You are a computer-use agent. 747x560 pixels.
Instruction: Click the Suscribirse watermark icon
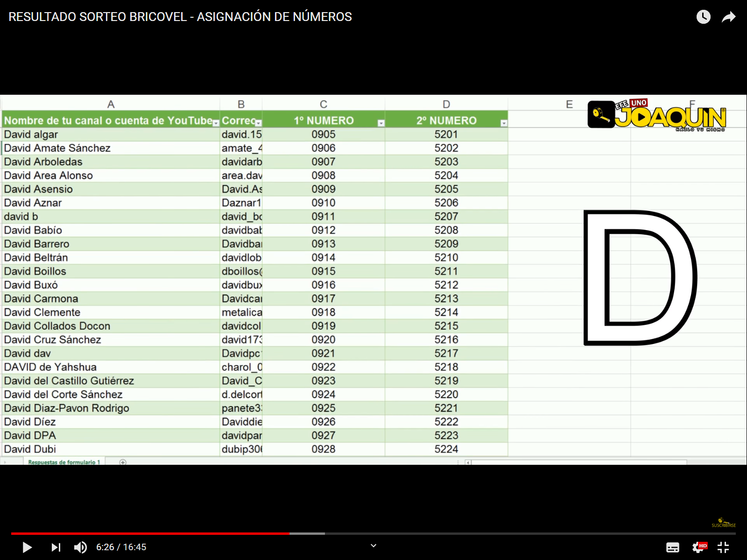723,522
